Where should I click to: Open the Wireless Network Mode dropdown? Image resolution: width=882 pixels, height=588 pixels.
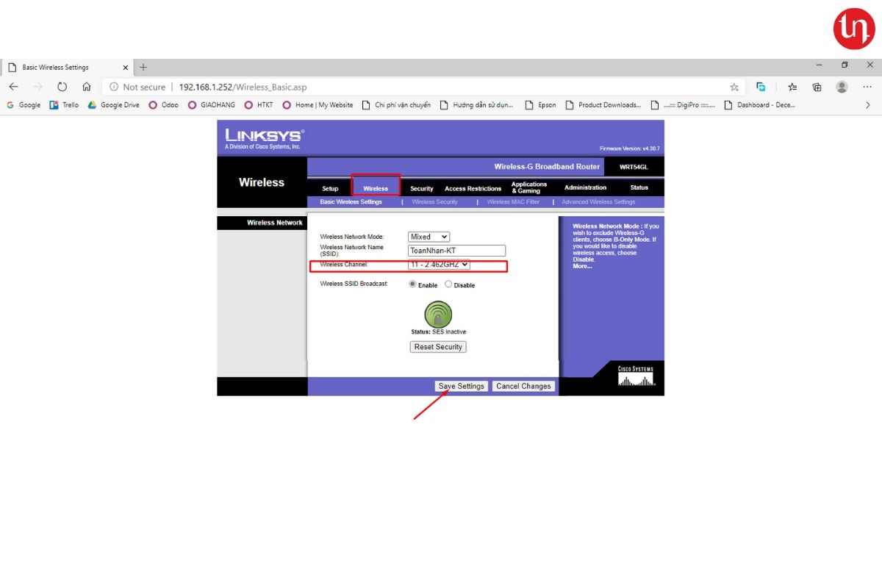429,237
